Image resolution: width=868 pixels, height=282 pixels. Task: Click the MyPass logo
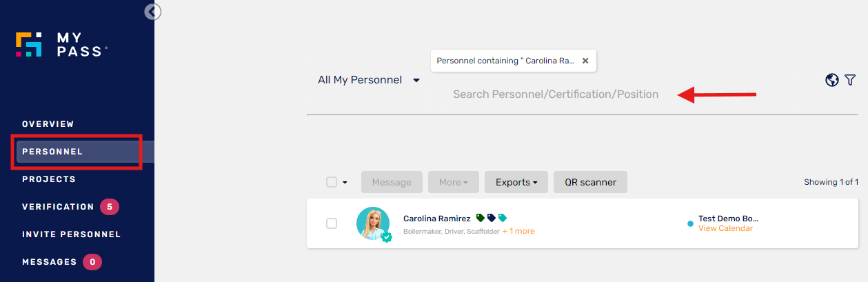tap(61, 44)
